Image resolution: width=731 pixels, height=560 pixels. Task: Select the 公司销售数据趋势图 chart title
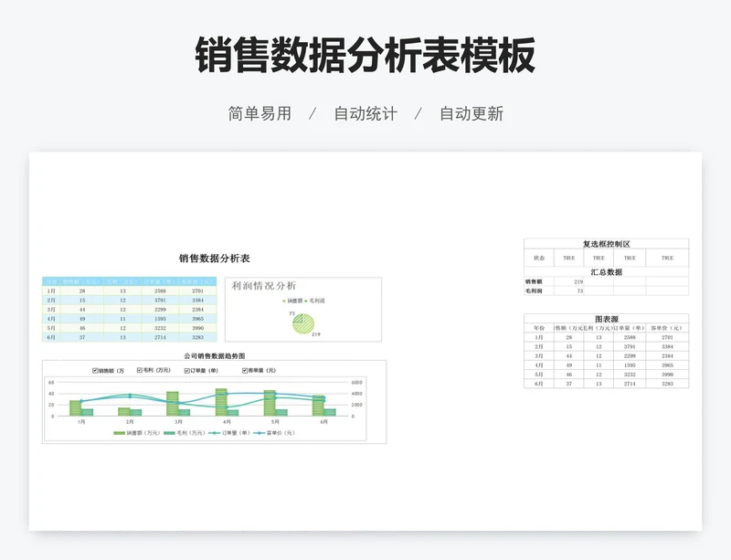[x=215, y=355]
